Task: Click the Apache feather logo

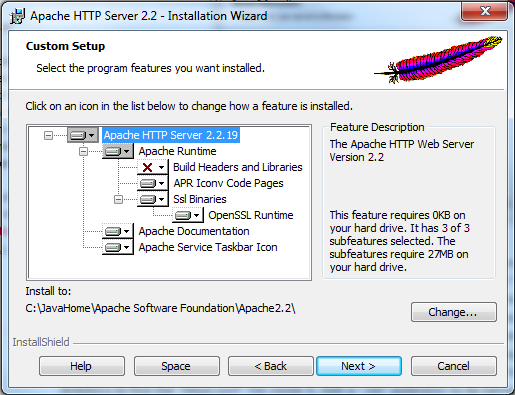Action: click(438, 59)
